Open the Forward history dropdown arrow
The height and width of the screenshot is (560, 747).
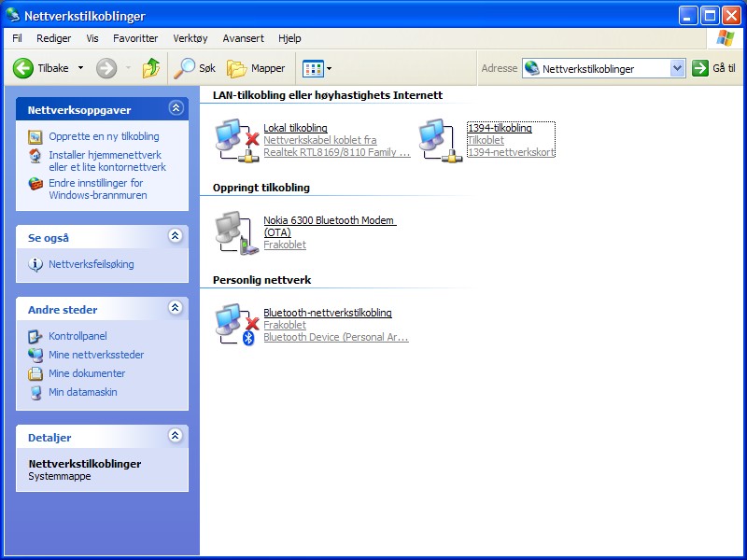(x=128, y=68)
